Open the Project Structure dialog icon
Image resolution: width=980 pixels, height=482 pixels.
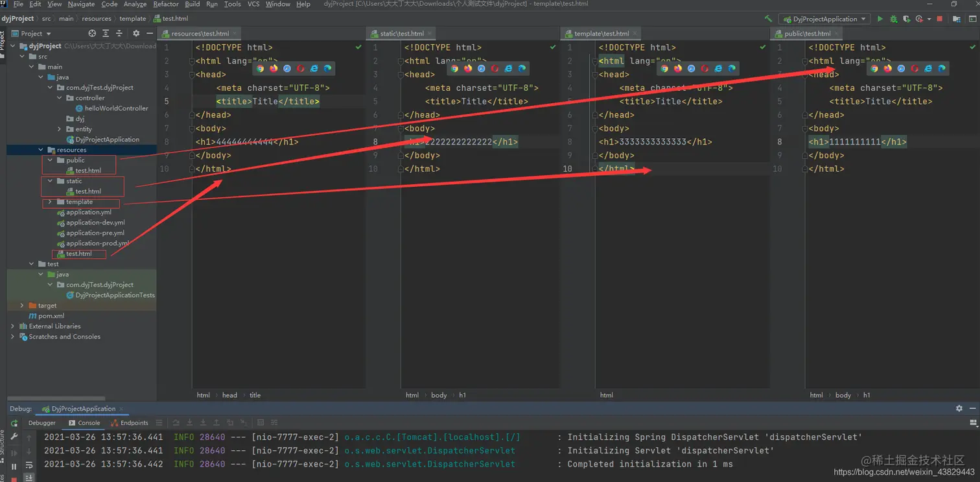956,19
